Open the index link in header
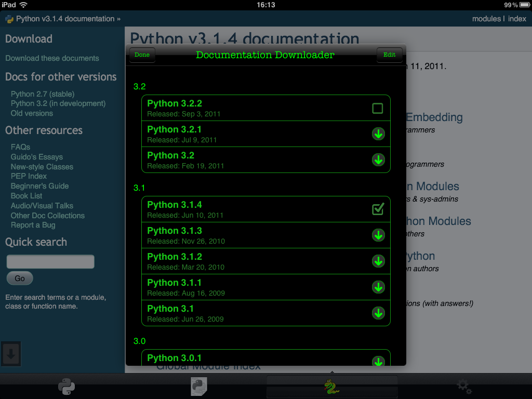Image resolution: width=532 pixels, height=399 pixels. point(517,19)
